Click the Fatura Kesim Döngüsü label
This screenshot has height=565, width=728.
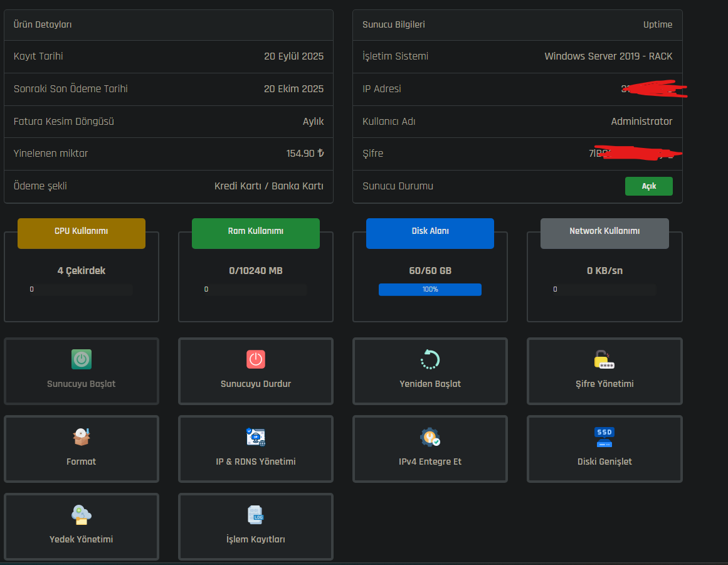(63, 122)
